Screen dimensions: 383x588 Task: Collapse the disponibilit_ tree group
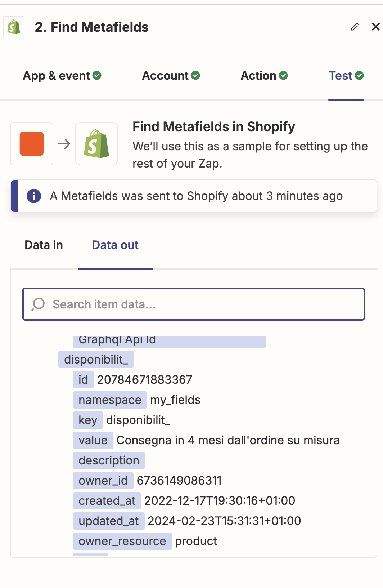click(x=96, y=360)
